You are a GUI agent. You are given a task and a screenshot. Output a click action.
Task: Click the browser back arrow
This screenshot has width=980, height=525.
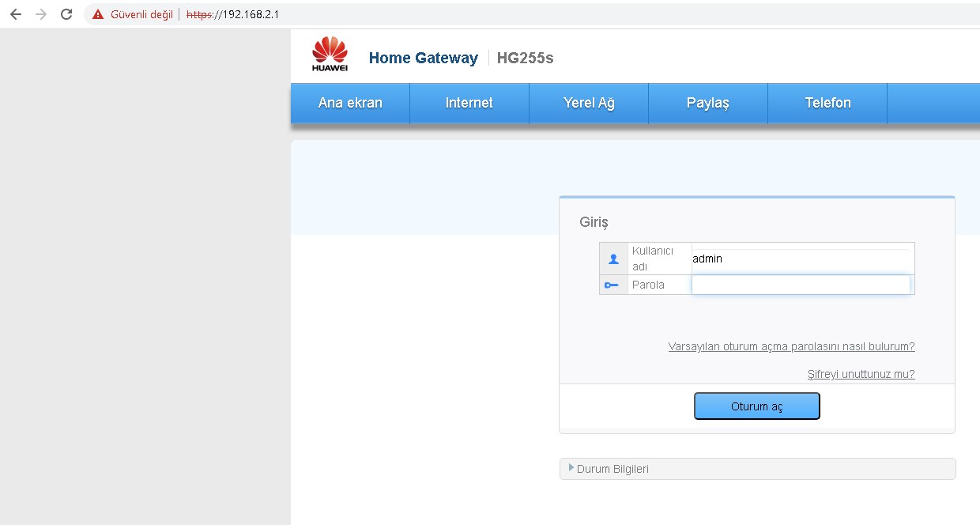15,14
